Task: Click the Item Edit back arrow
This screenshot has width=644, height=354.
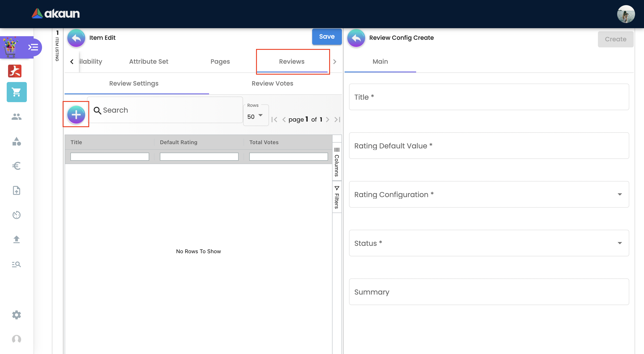Action: [76, 38]
